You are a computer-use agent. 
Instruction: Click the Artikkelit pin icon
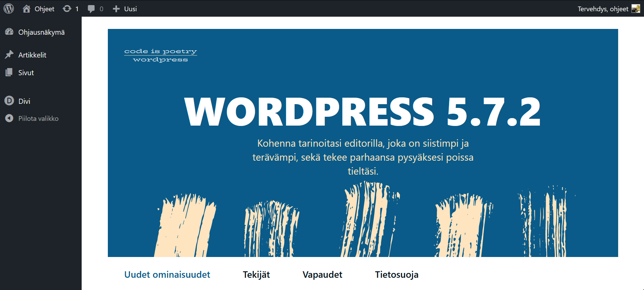coord(9,54)
